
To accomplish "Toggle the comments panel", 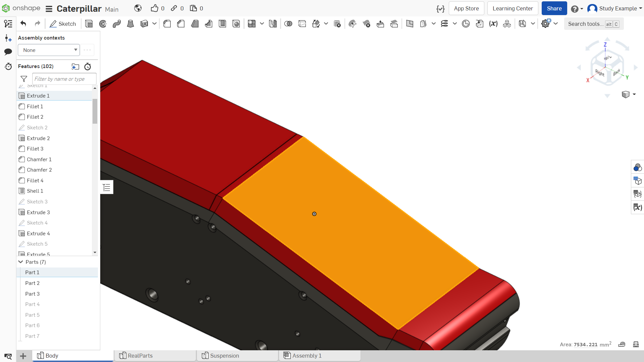I will [8, 52].
